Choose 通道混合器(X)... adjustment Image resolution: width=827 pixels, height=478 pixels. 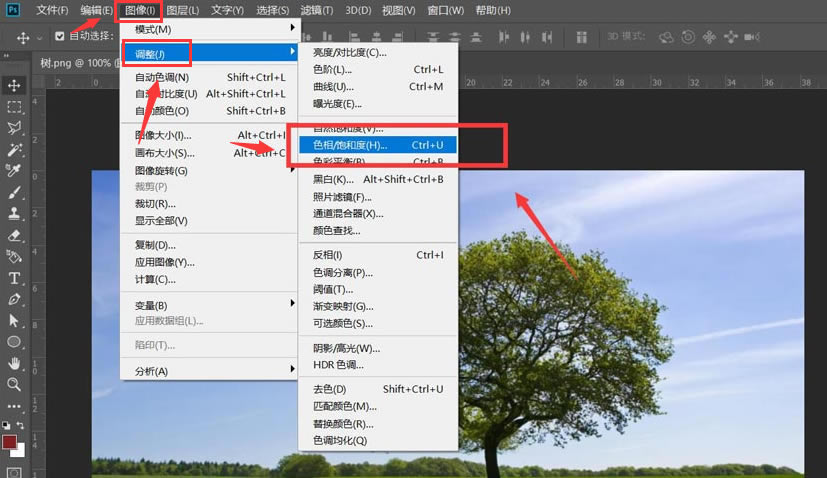coord(378,214)
